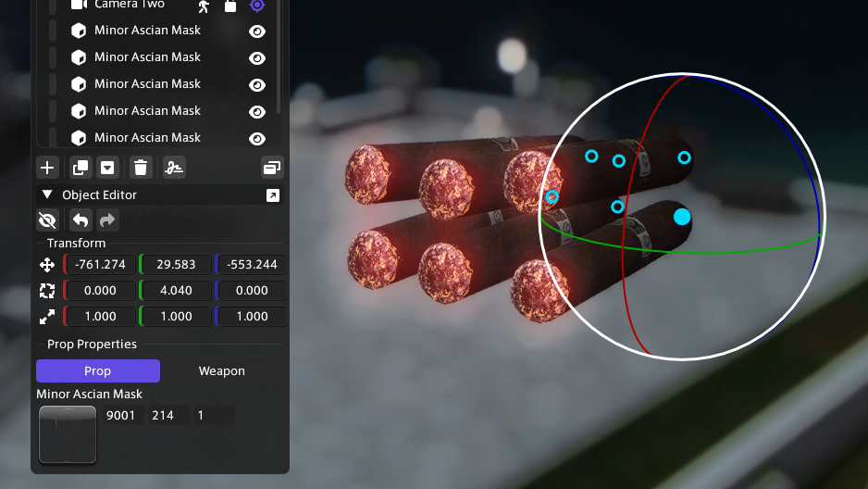868x489 pixels.
Task: Click the prop variant field showing 1
Action: (213, 415)
